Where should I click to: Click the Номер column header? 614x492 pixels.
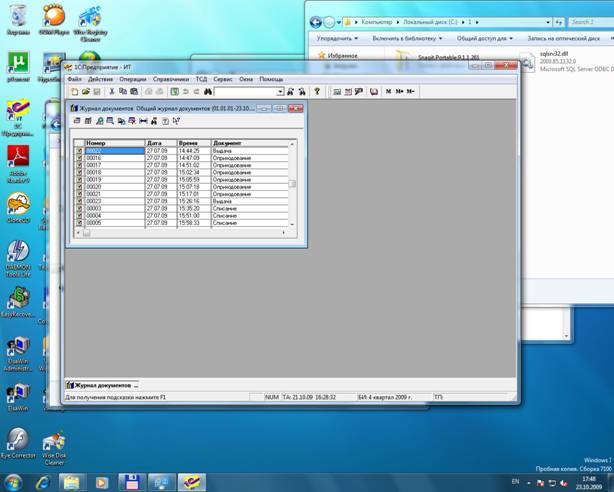coord(115,143)
